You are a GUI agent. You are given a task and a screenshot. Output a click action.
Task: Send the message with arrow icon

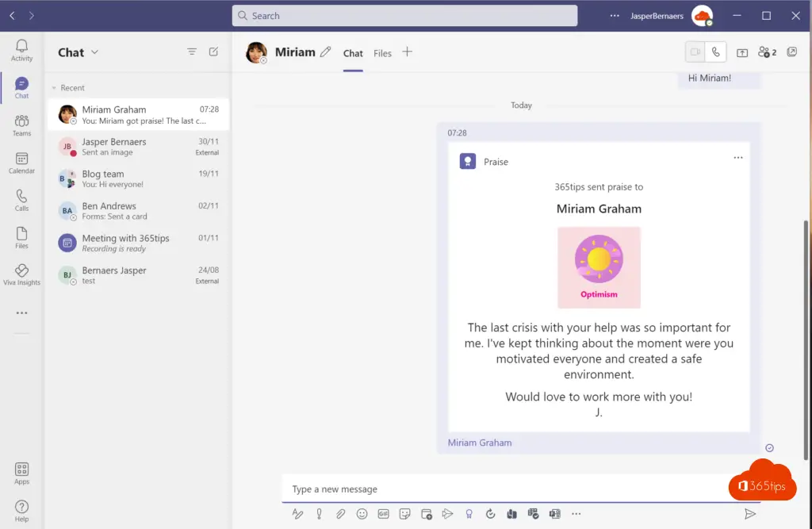(x=749, y=514)
